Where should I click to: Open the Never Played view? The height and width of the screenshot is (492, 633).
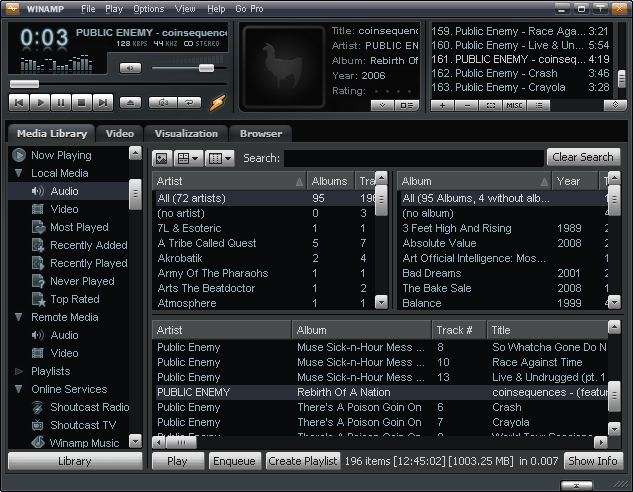(x=82, y=281)
